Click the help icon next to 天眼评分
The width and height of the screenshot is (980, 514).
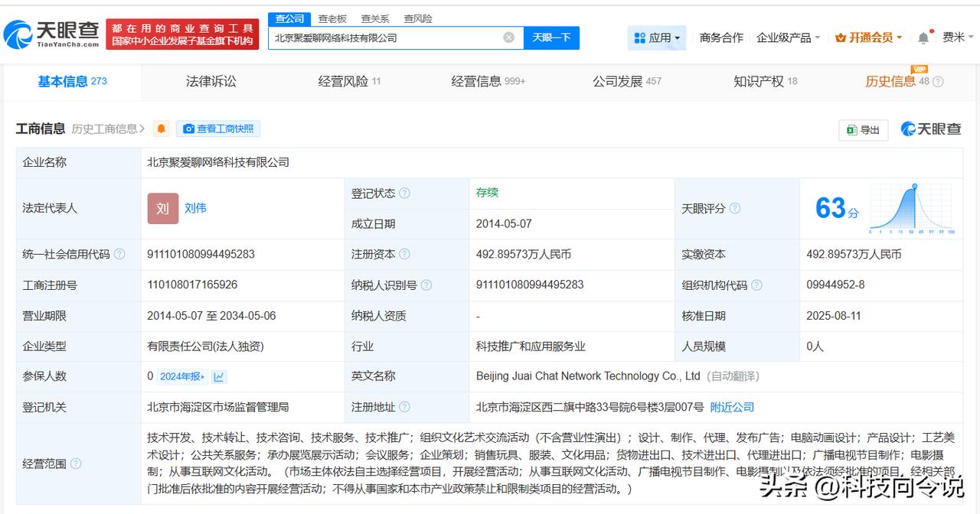[735, 208]
